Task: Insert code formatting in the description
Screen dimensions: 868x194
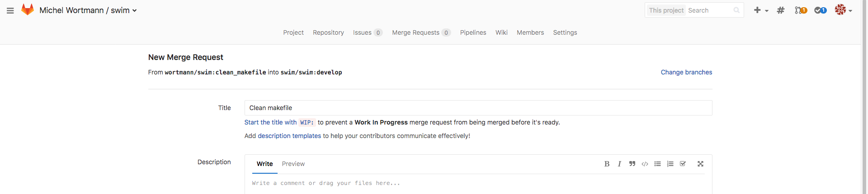Action: [x=645, y=164]
